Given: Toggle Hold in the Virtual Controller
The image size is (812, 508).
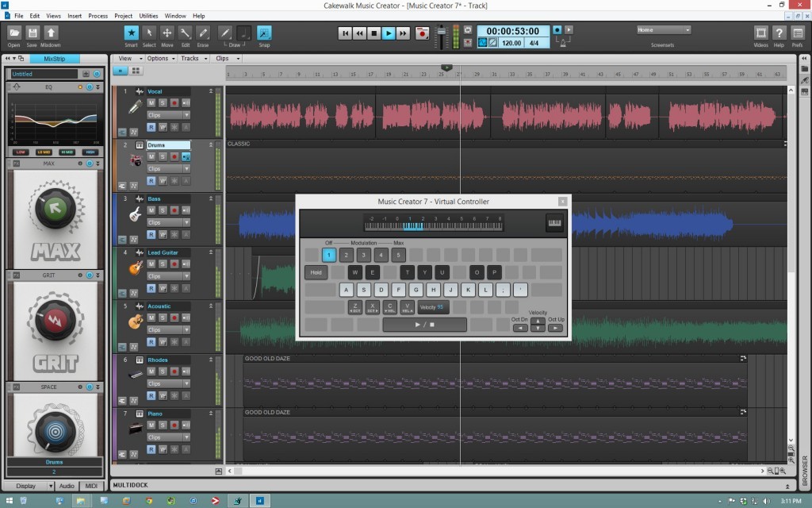Looking at the screenshot, I should pyautogui.click(x=316, y=273).
